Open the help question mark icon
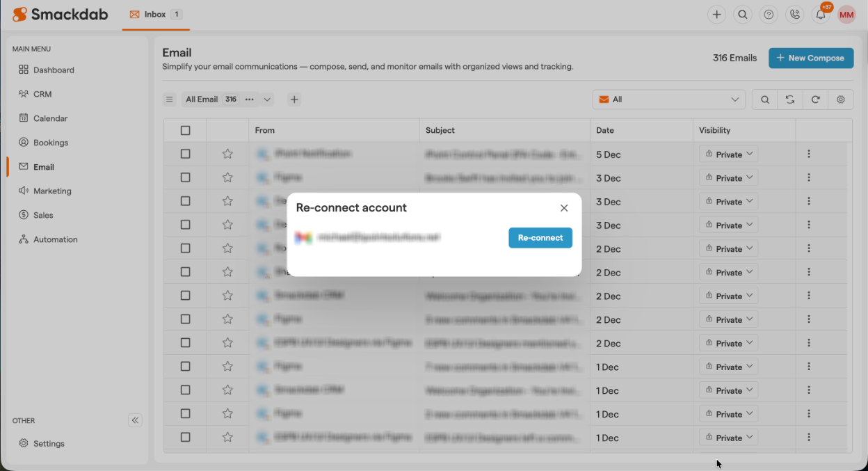The height and width of the screenshot is (471, 868). [x=769, y=15]
